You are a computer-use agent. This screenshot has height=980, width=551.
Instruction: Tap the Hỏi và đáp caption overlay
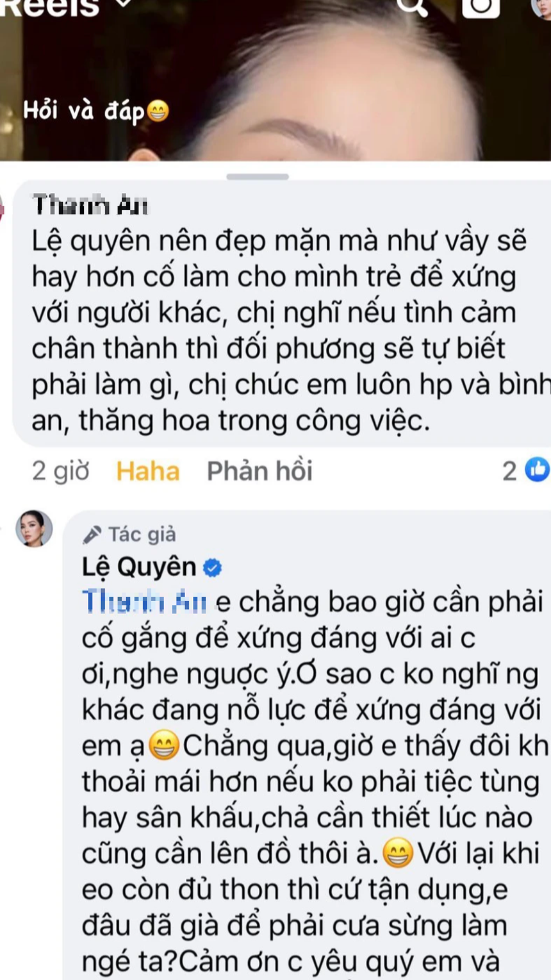(x=96, y=111)
